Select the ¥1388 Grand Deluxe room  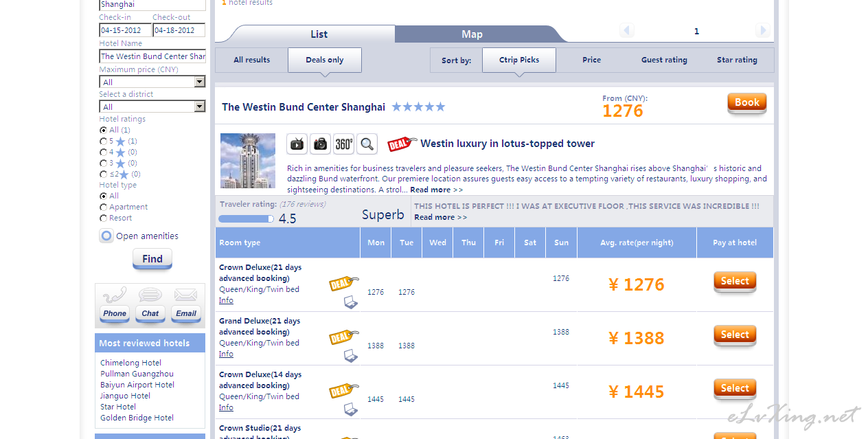click(x=735, y=335)
